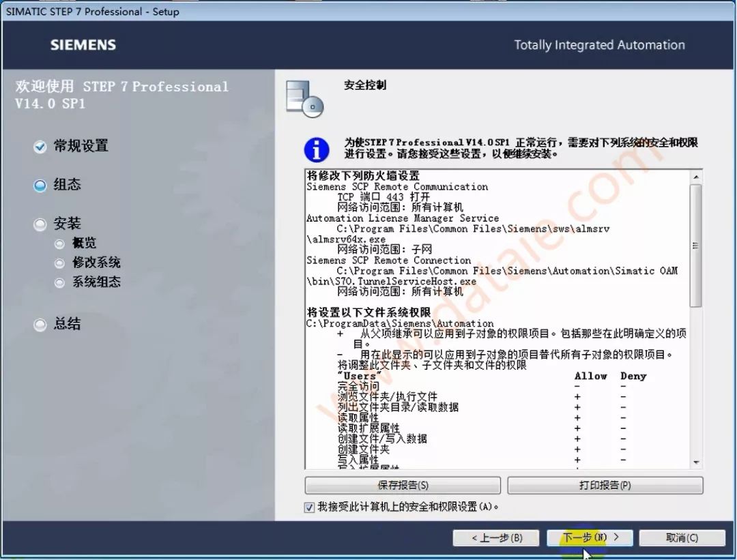Select the 常规设置 step label

81,146
